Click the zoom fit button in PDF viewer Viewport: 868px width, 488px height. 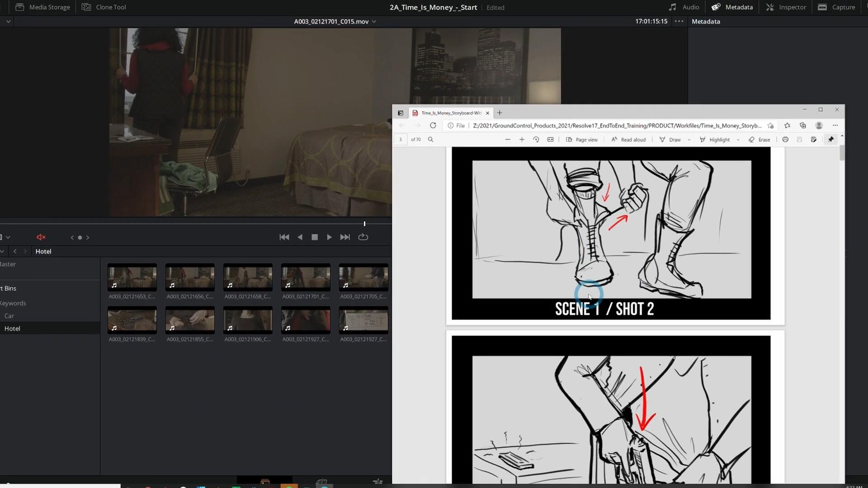click(550, 140)
